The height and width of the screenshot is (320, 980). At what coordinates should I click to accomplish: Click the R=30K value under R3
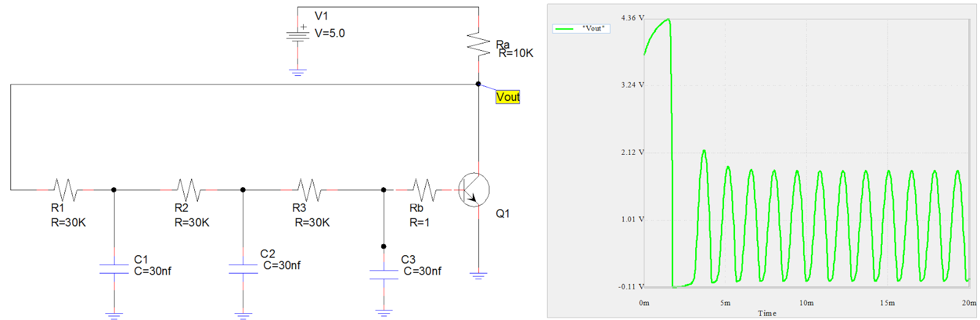pos(312,223)
